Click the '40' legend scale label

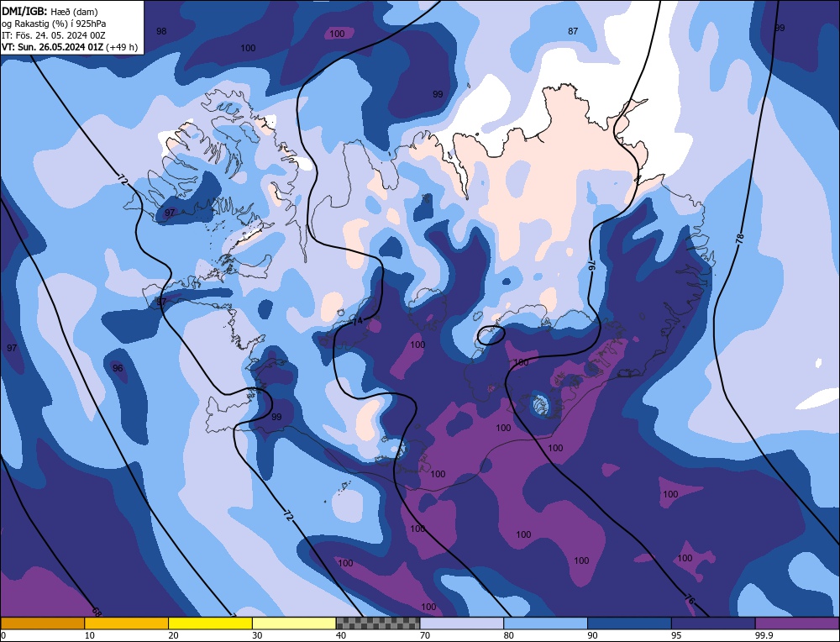[341, 635]
